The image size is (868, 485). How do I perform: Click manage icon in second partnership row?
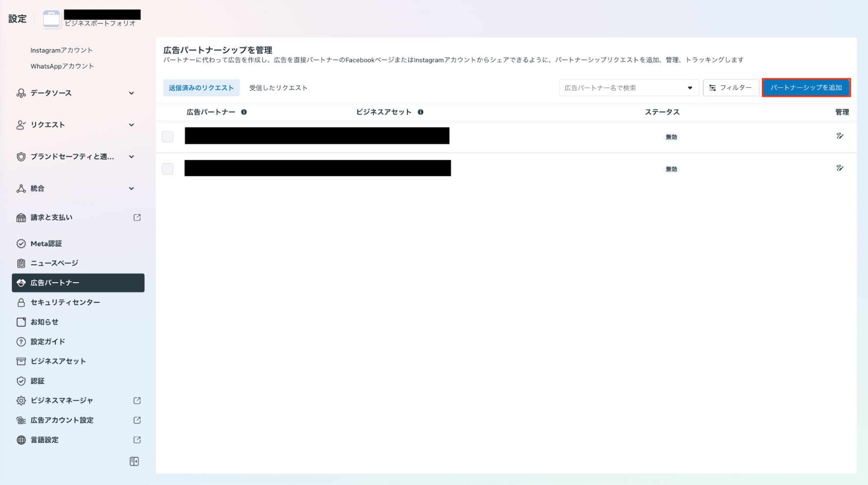[840, 168]
